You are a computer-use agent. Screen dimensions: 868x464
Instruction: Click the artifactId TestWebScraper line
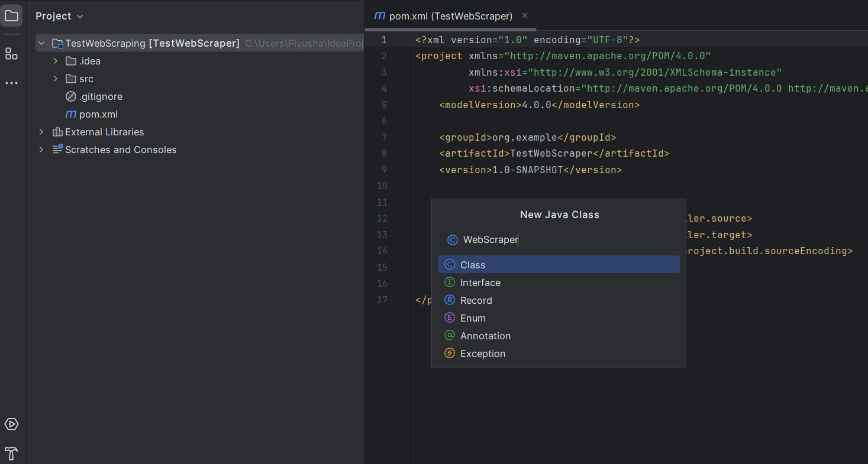pos(554,153)
